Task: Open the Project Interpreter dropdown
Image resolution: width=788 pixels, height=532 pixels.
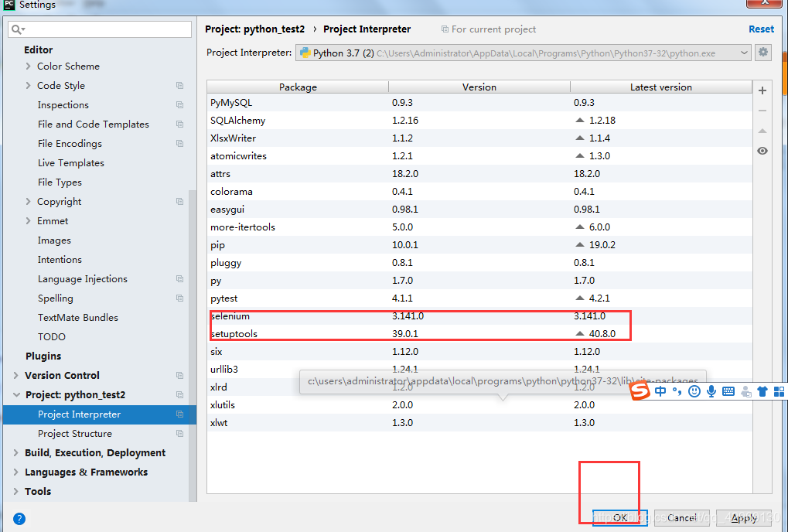Action: (x=524, y=53)
